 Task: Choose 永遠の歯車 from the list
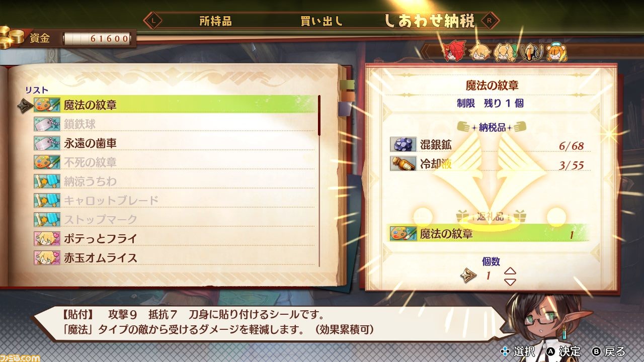[x=175, y=143]
